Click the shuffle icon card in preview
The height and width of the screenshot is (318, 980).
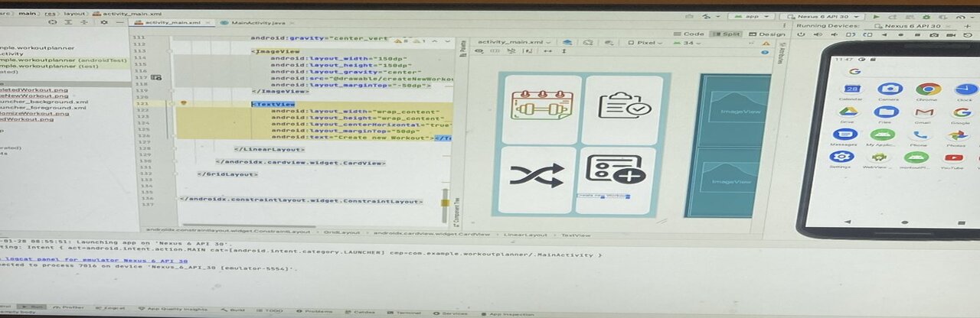[537, 176]
